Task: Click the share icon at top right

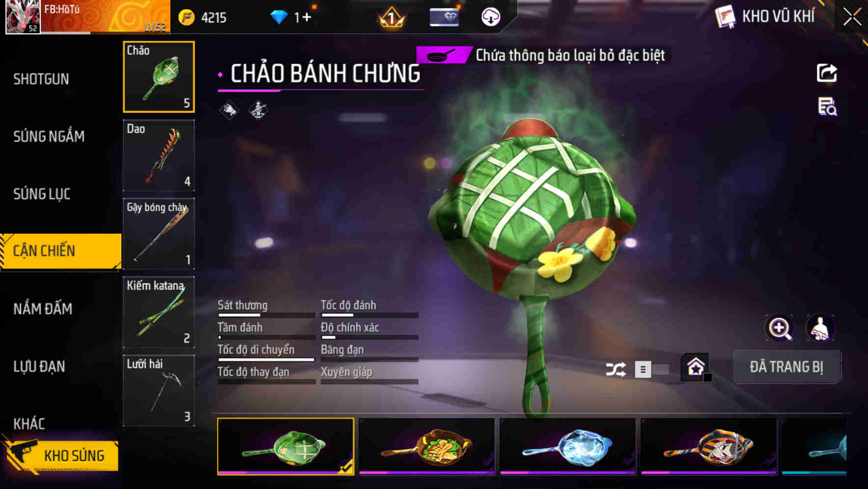Action: [x=827, y=73]
